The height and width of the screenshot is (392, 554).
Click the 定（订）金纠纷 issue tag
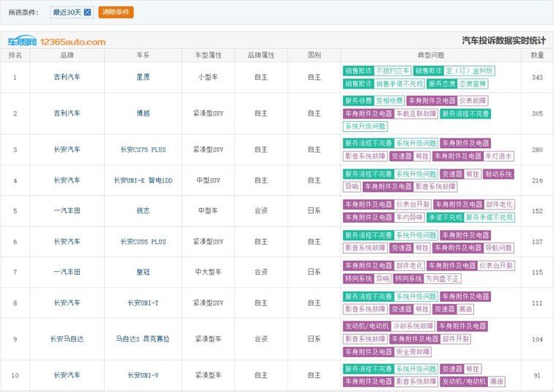(469, 71)
